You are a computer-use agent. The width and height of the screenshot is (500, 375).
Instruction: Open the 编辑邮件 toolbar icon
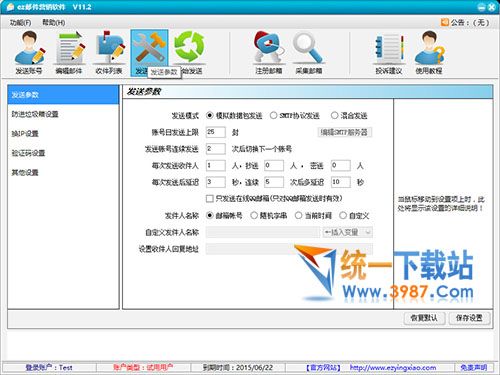pos(69,53)
